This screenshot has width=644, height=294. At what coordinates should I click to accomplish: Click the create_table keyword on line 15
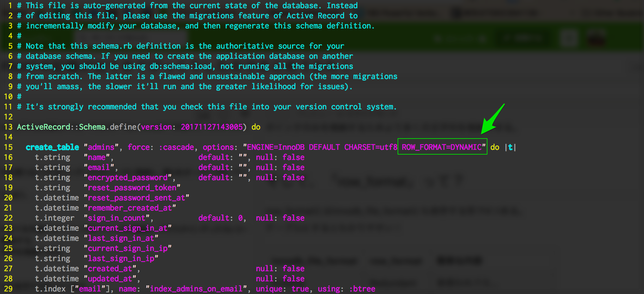[x=52, y=147]
